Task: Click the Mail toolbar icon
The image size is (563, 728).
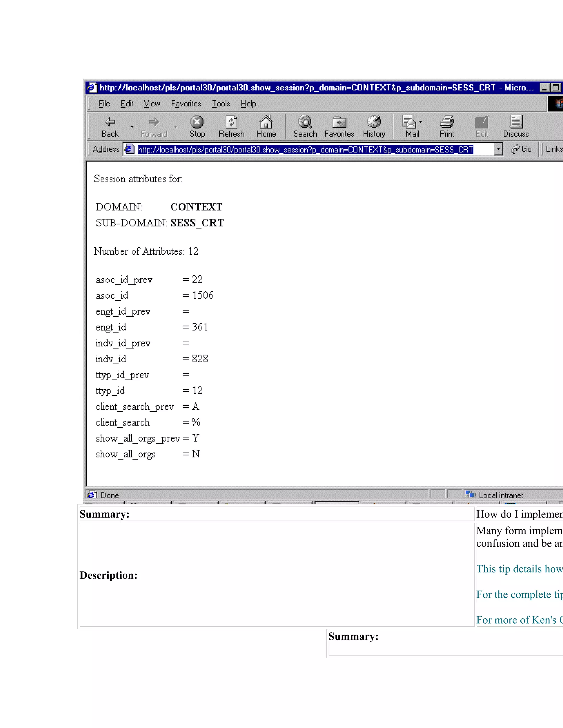Action: coord(409,122)
